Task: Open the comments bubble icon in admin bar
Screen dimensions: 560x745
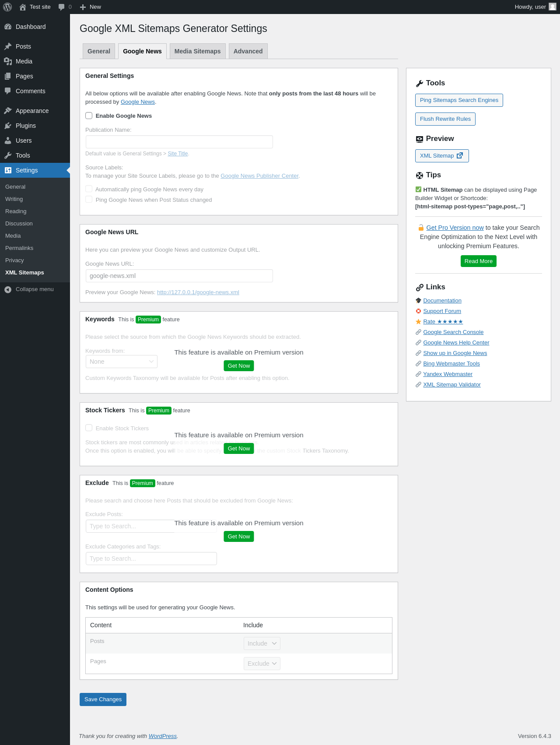Action: pos(62,7)
